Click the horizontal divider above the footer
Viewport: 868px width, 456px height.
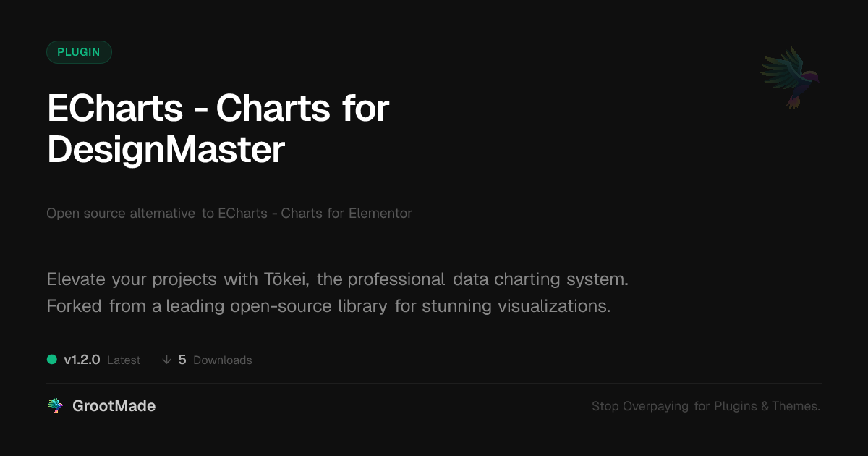pos(434,383)
